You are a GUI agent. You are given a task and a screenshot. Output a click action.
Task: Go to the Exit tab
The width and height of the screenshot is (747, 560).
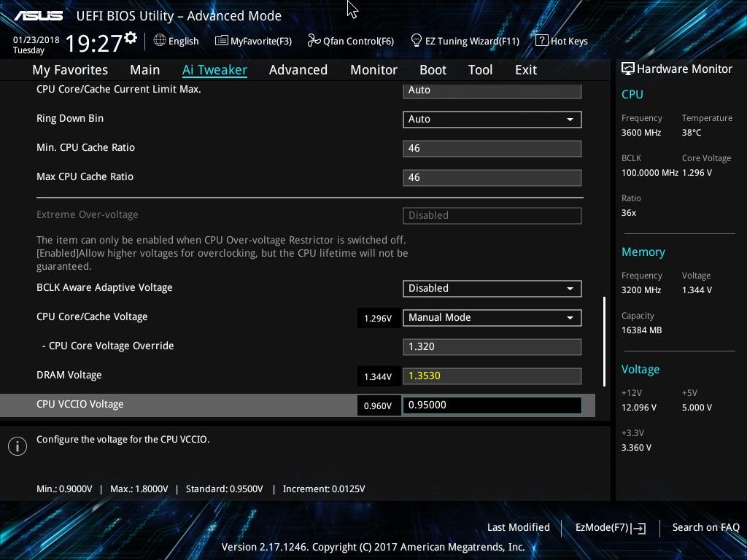click(526, 70)
